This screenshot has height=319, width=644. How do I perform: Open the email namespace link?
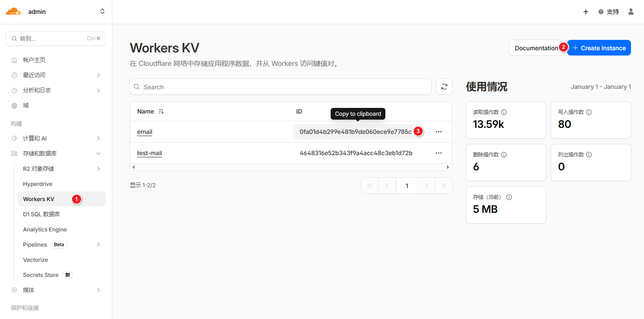(x=145, y=132)
